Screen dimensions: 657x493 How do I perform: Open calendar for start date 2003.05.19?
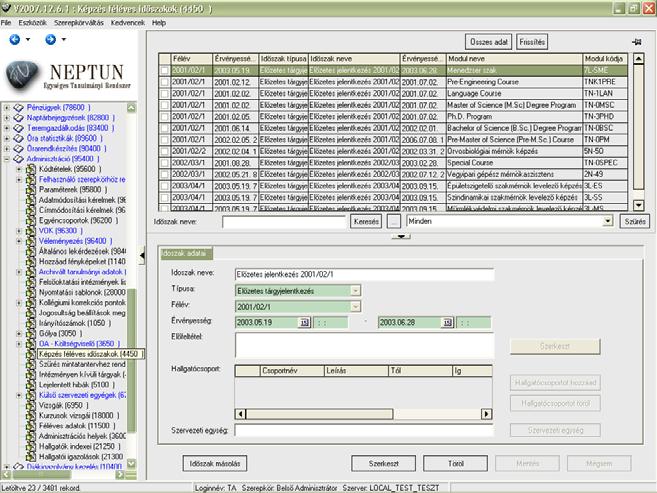(304, 323)
